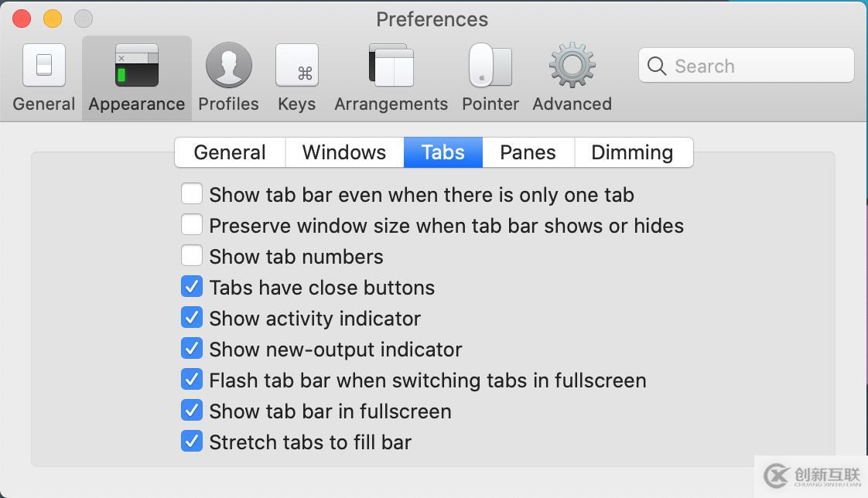Open the General preferences icon
Screen dimensions: 868x498
(x=44, y=66)
